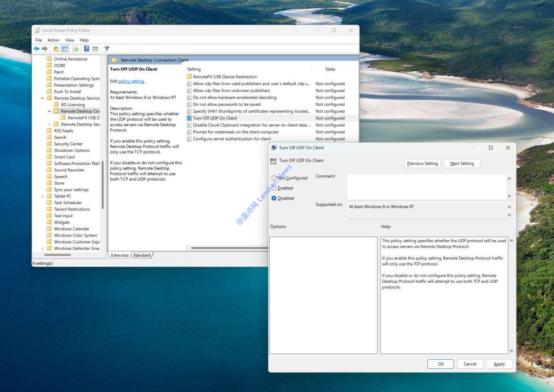The width and height of the screenshot is (554, 392).
Task: Click the Export List toolbar icon
Action: [x=75, y=49]
